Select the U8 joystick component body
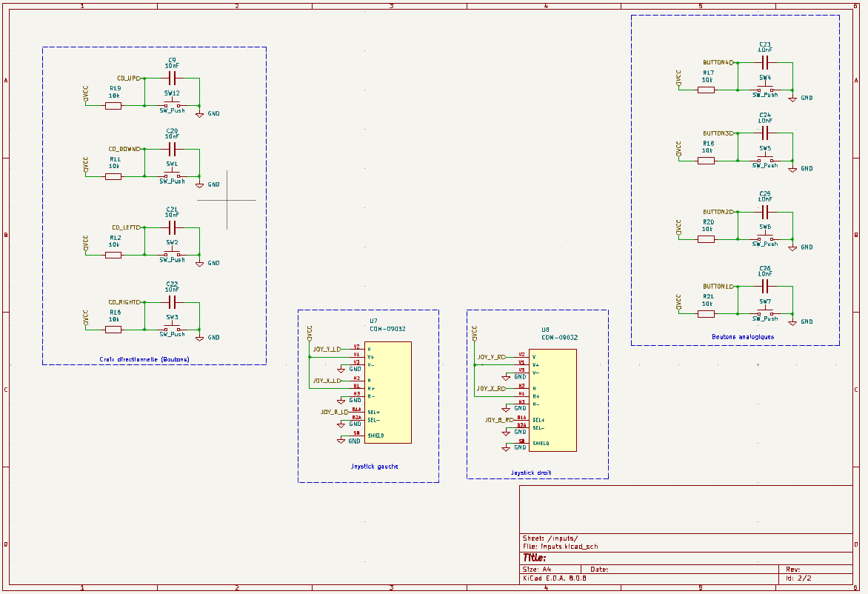Screen dimensions: 868x594 (x=552, y=400)
